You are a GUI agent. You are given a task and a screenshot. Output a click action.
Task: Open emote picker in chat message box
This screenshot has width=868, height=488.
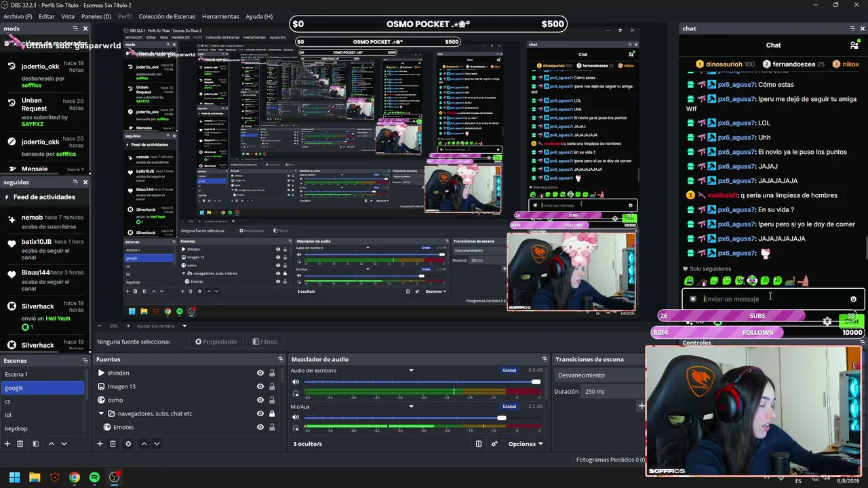(x=853, y=299)
